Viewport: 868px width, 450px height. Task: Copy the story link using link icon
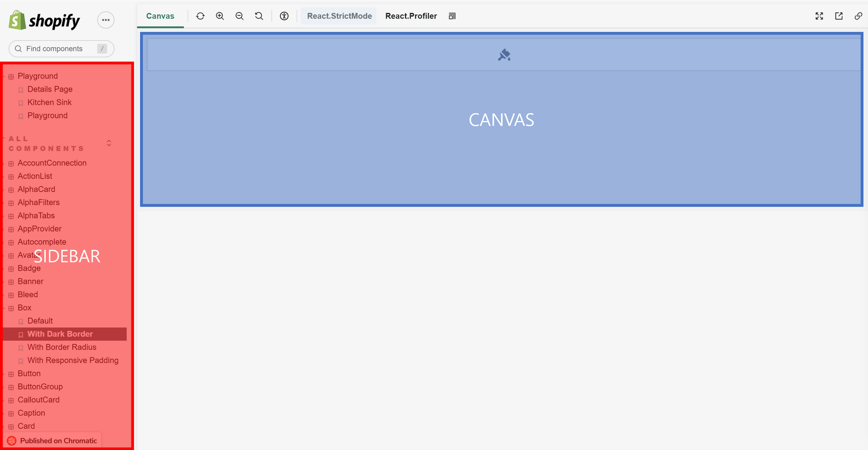tap(858, 16)
